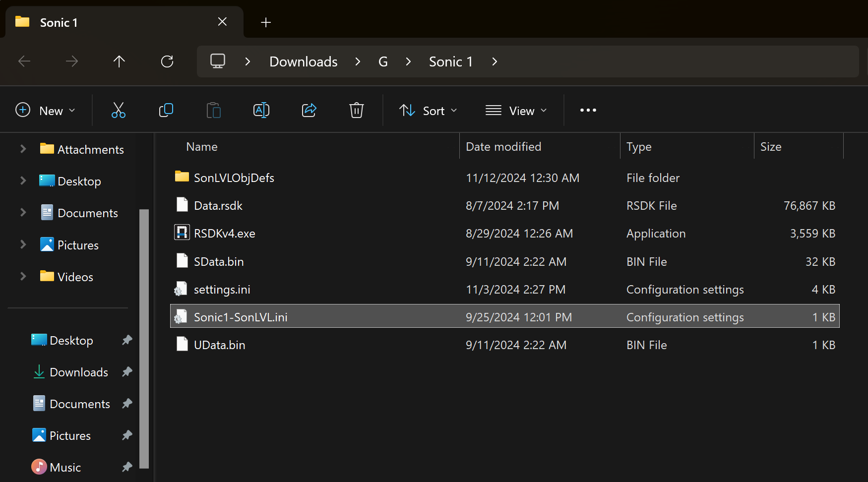Open the View dropdown

(516, 110)
